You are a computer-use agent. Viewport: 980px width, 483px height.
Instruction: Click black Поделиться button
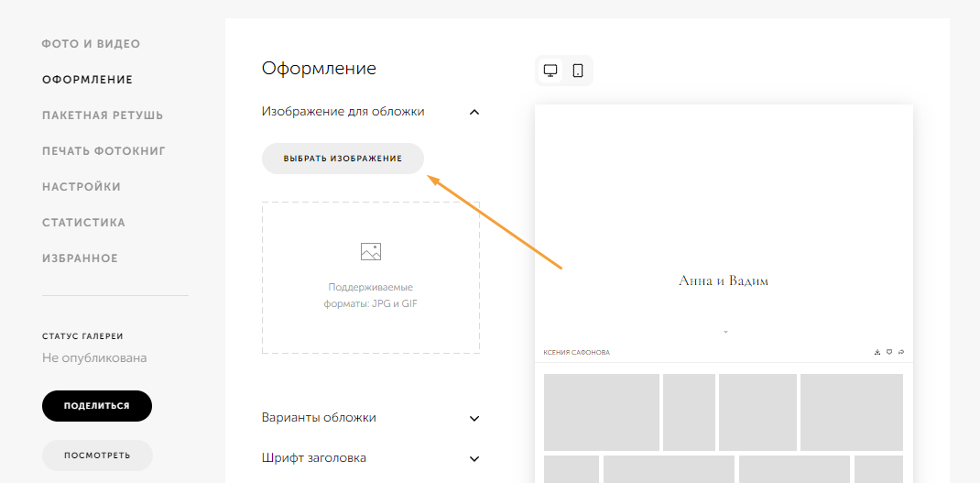tap(97, 406)
